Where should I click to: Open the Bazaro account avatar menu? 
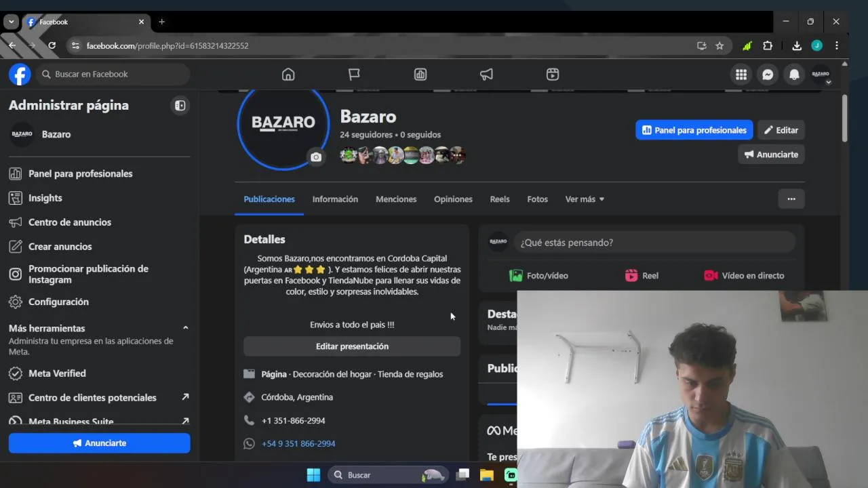point(821,75)
